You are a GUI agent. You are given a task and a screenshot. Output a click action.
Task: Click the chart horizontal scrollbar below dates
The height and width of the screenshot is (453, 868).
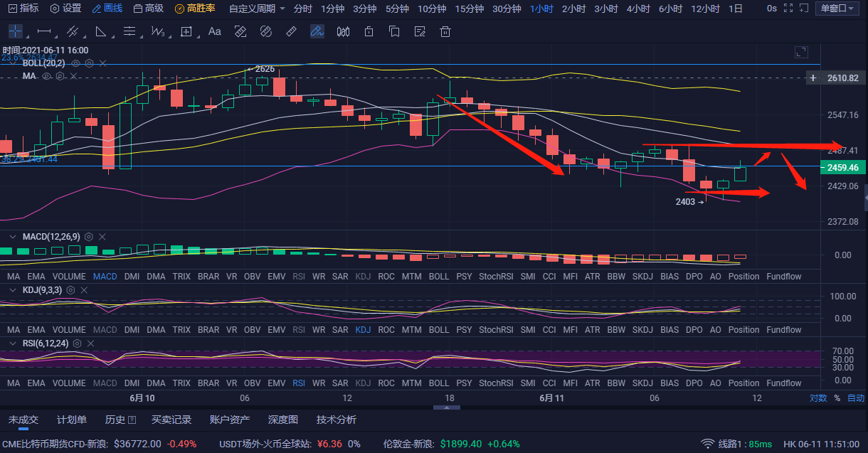pyautogui.click(x=447, y=407)
